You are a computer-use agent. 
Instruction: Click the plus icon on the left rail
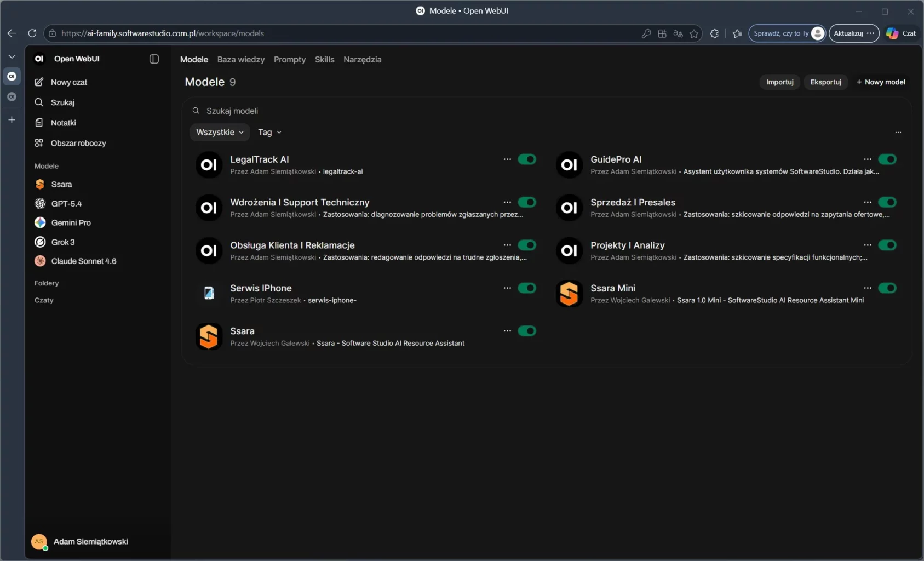pyautogui.click(x=12, y=119)
